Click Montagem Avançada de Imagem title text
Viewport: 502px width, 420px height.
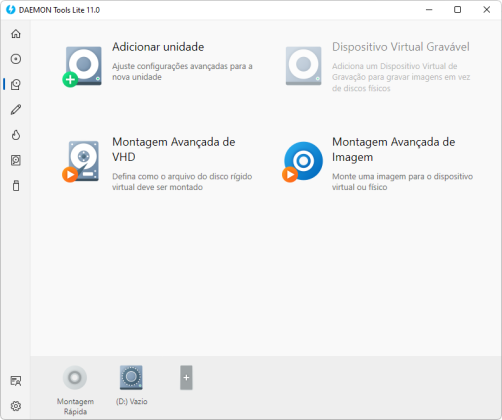click(393, 149)
